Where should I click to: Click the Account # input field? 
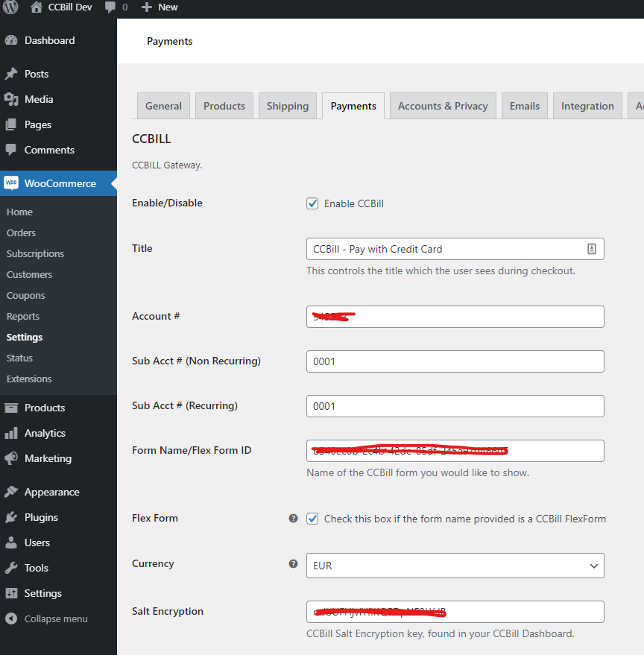point(455,317)
